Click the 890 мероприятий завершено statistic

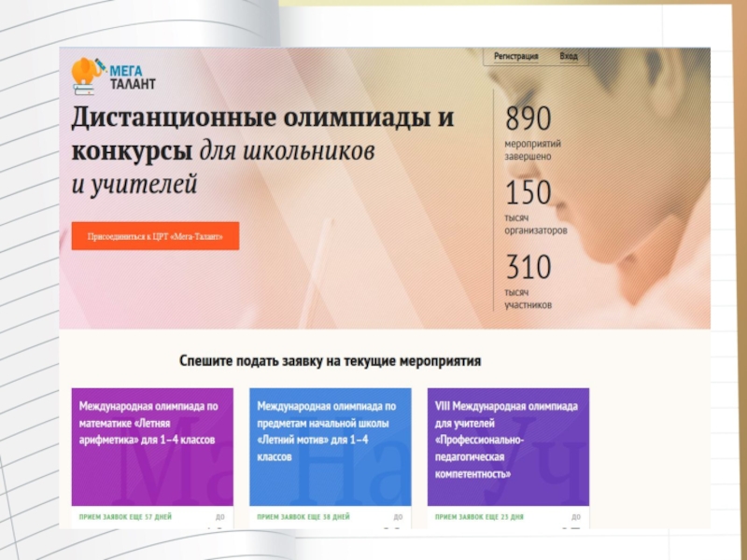click(x=532, y=133)
